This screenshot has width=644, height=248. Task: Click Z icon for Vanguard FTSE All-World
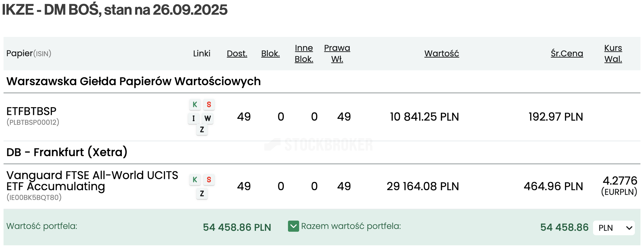point(202,194)
